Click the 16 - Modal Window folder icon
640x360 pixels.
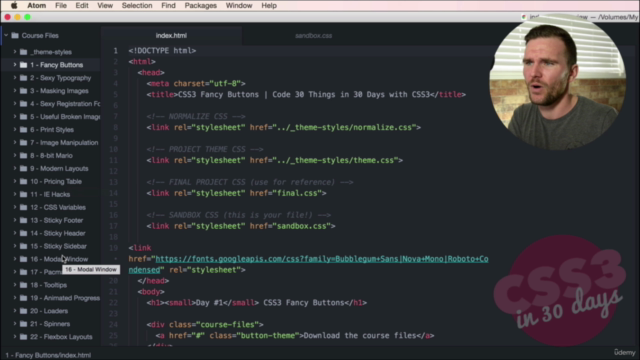[x=23, y=259]
